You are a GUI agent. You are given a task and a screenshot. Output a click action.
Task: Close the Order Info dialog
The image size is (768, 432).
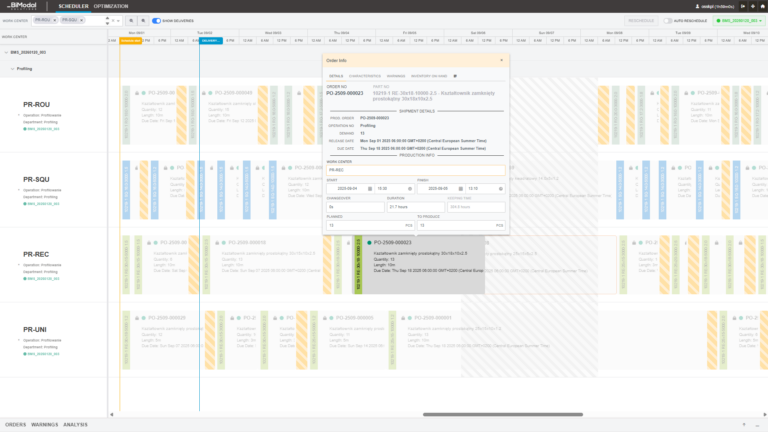click(503, 60)
